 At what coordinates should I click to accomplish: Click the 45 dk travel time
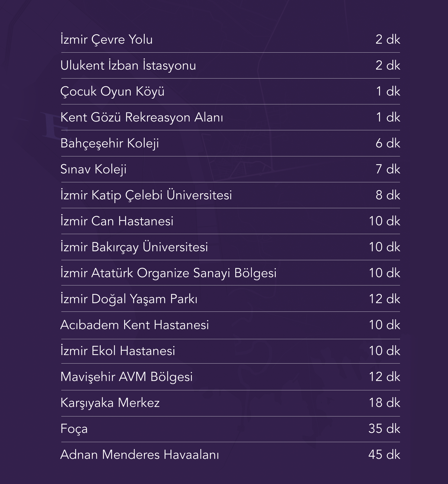384,454
